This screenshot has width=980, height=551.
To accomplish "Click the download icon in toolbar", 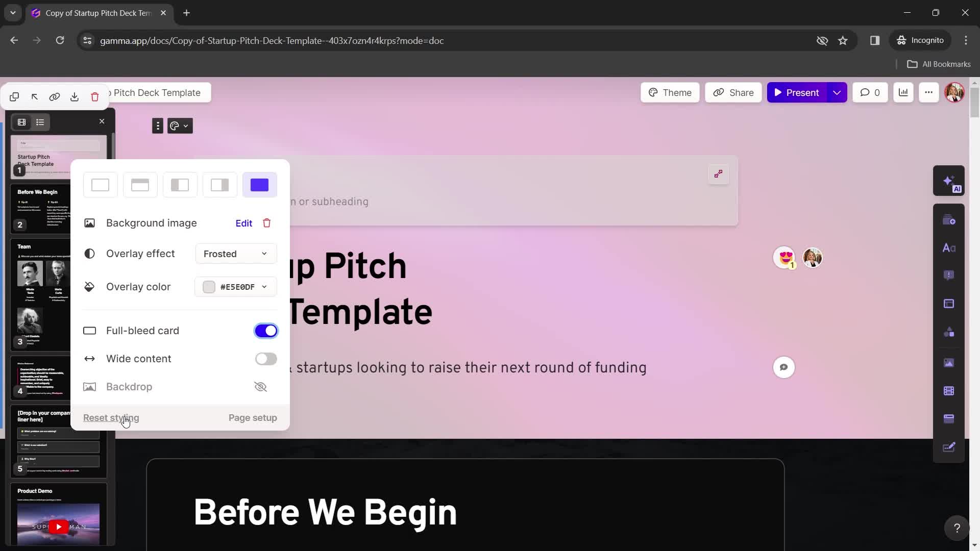I will tap(75, 96).
